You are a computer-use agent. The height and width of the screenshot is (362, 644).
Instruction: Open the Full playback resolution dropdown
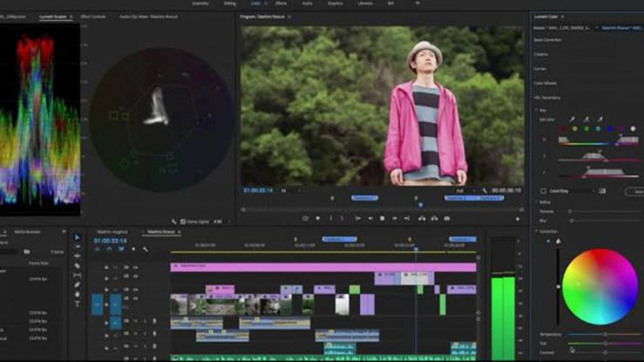point(463,190)
